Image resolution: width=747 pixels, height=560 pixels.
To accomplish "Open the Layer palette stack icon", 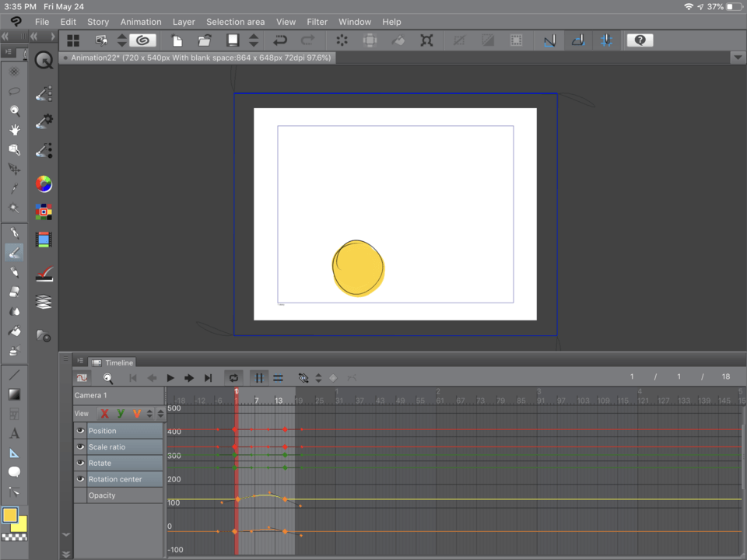I will [x=44, y=302].
